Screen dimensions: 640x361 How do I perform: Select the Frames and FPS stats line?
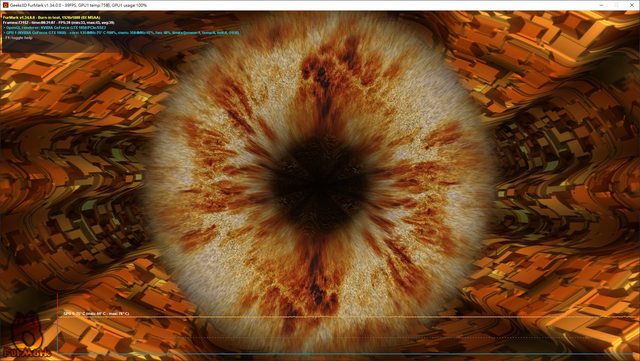(x=59, y=23)
